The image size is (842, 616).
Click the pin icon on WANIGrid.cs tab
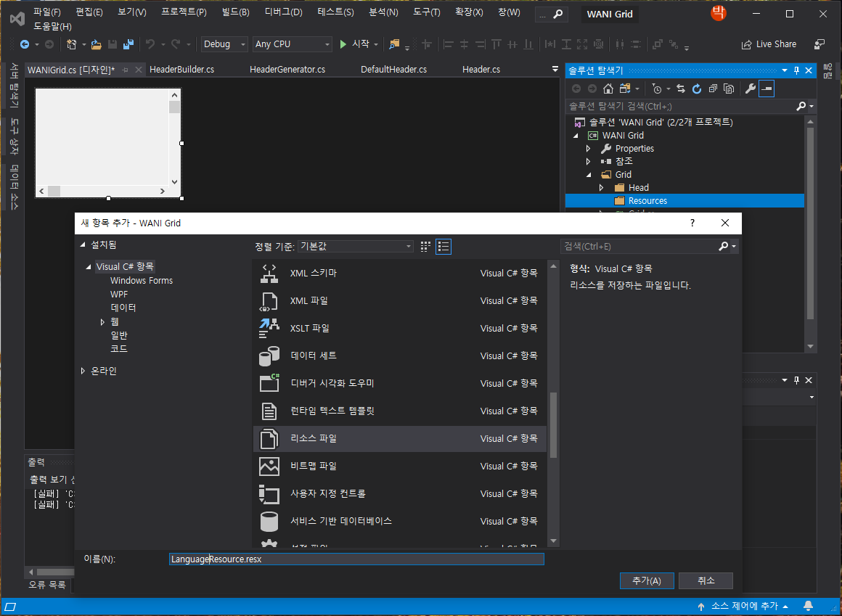125,70
